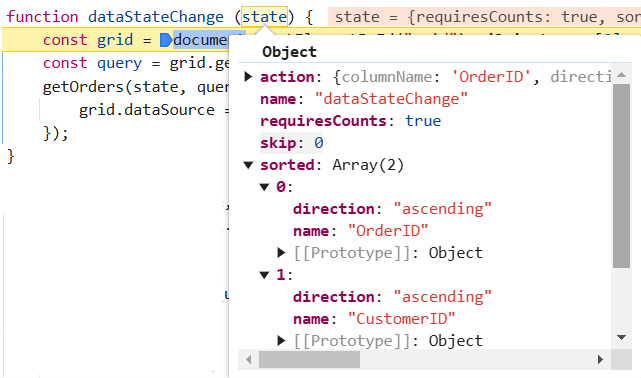Expand Prototype under OrderID entry

click(x=281, y=253)
